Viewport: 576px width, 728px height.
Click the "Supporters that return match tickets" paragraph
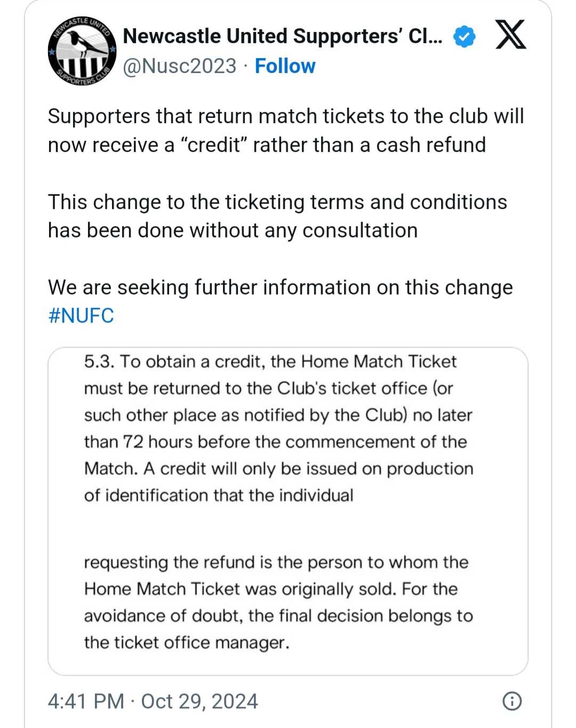click(286, 130)
